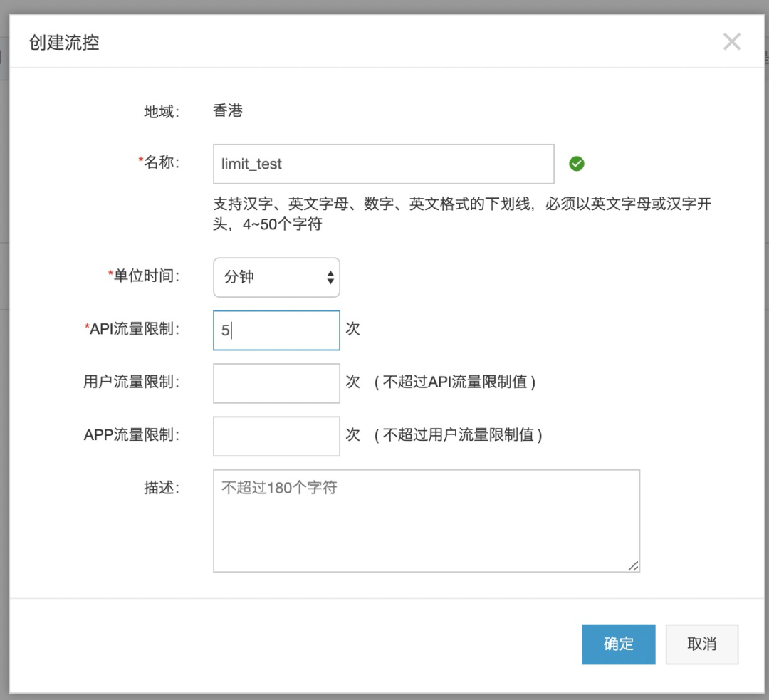The height and width of the screenshot is (700, 769).
Task: Close the 创建流控 dialog with X icon
Action: pos(732,42)
